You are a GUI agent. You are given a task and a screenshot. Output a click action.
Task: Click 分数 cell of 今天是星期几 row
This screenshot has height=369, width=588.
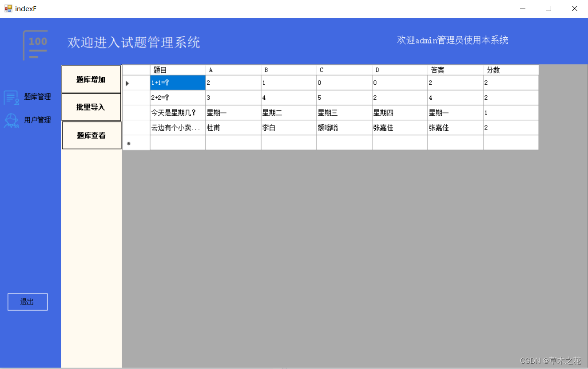click(x=511, y=113)
